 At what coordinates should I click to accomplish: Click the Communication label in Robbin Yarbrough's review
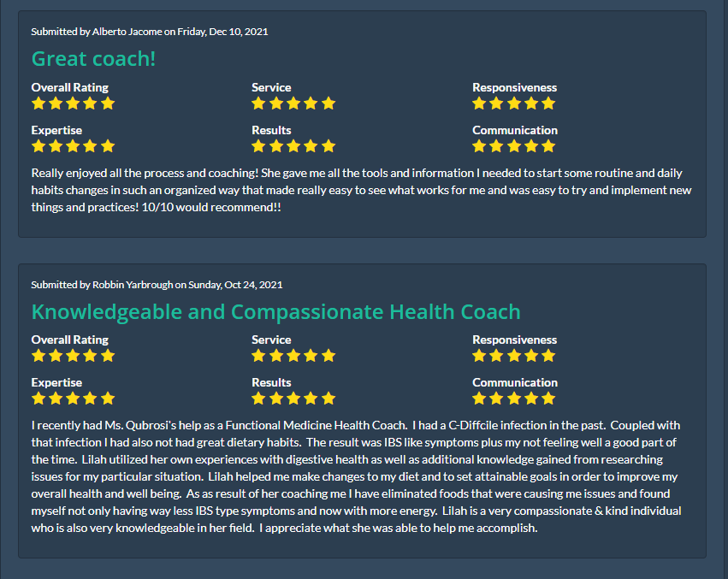[514, 382]
